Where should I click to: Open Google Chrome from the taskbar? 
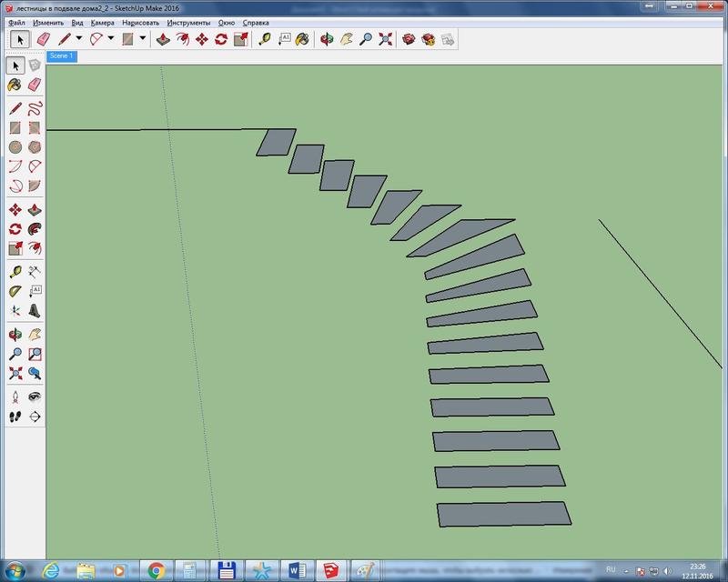tap(157, 570)
